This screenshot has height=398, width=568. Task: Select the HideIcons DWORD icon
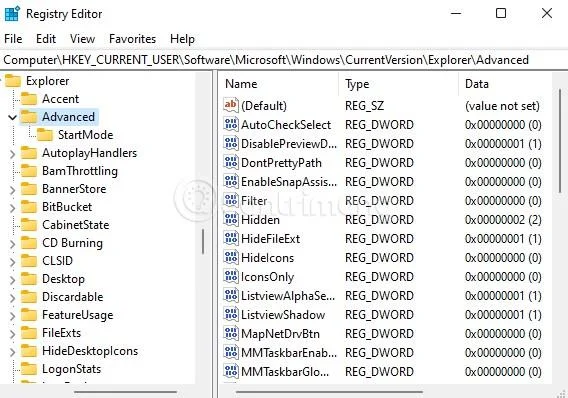(231, 257)
